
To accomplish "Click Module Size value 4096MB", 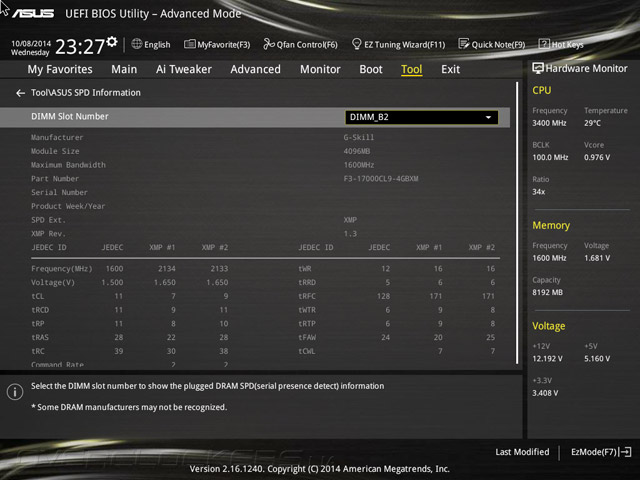I will pyautogui.click(x=357, y=151).
